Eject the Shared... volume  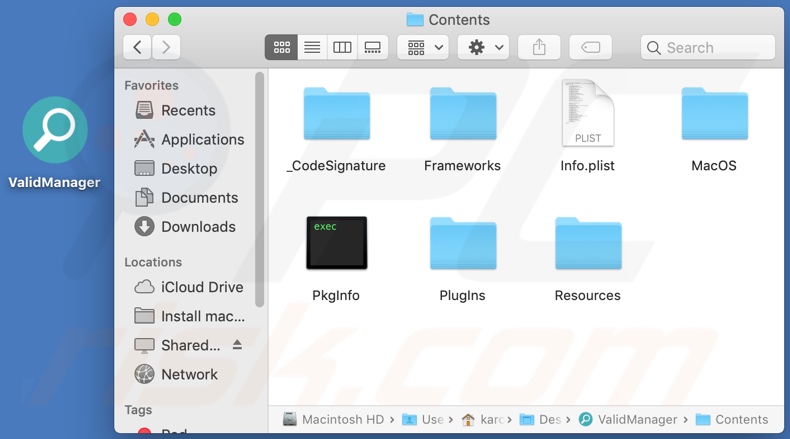pyautogui.click(x=237, y=345)
